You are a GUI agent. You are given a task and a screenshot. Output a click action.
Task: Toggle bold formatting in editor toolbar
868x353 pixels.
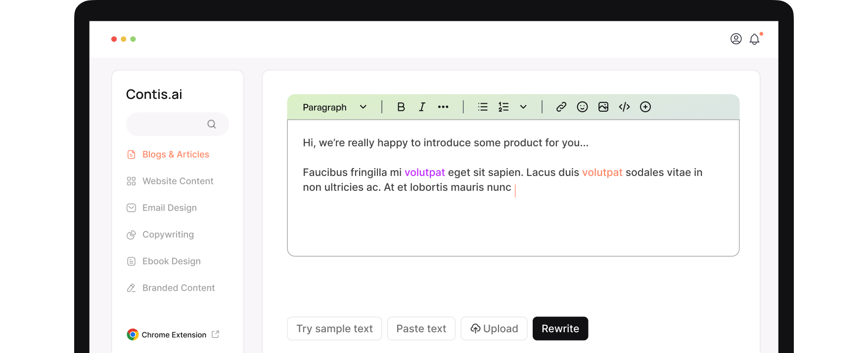click(x=401, y=107)
